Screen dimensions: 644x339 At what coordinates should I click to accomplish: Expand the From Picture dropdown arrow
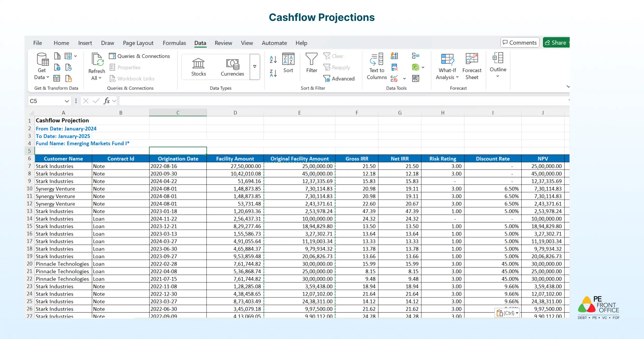click(x=76, y=56)
